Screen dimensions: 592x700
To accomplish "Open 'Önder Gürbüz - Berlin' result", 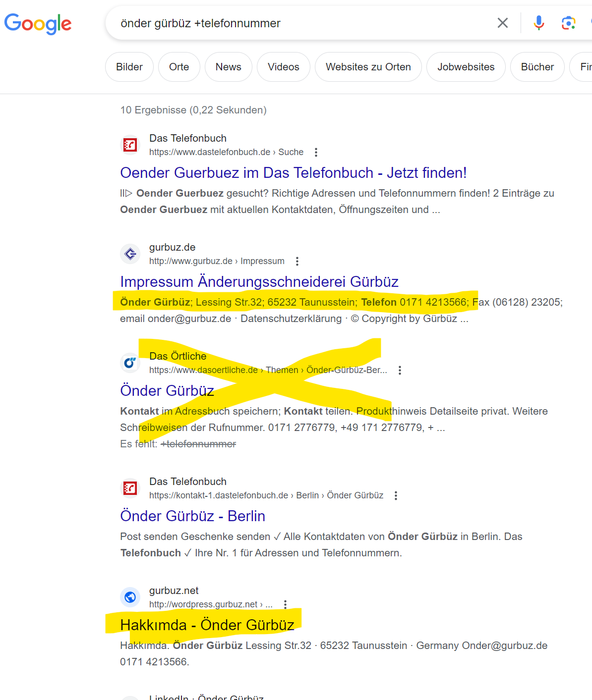I will tap(192, 516).
